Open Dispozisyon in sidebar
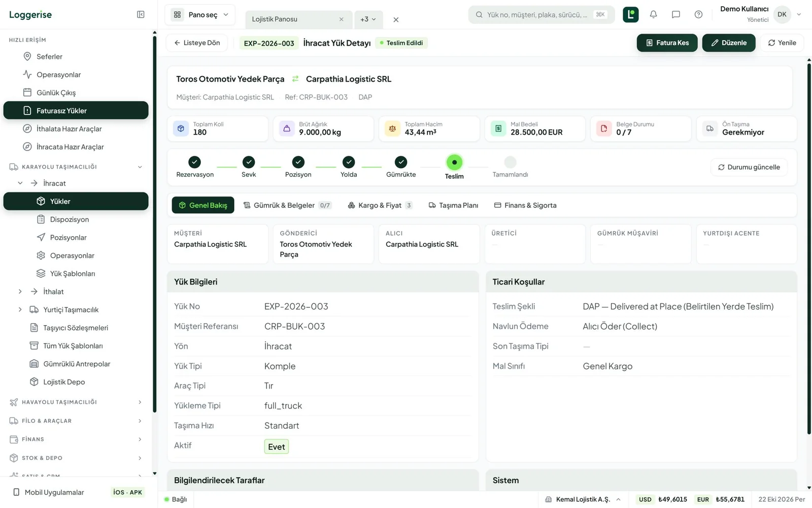 (76, 219)
